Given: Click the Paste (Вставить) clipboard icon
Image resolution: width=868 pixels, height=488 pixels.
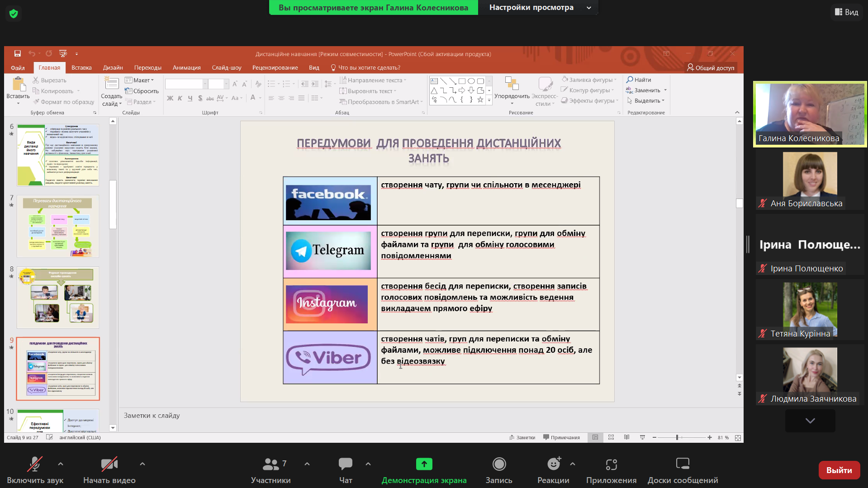Looking at the screenshot, I should pos(18,85).
